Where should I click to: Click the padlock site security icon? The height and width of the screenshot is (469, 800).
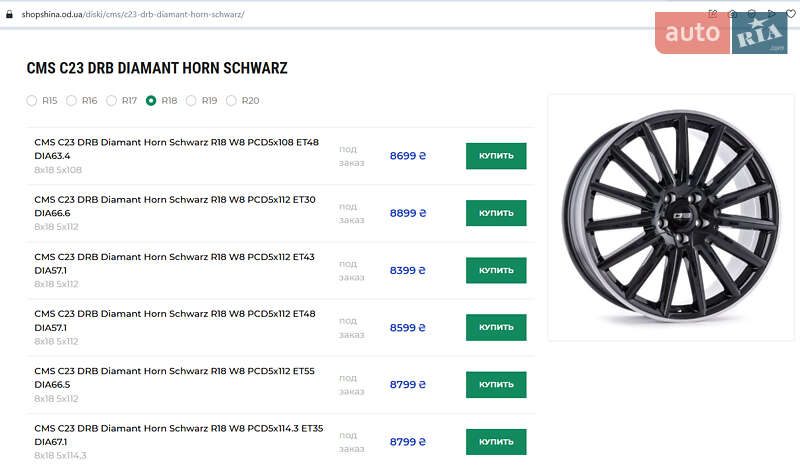click(x=9, y=14)
